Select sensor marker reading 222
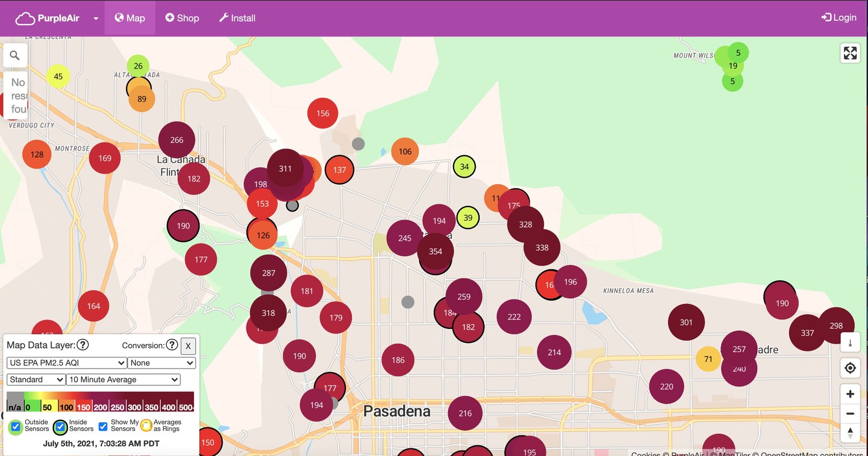The width and height of the screenshot is (868, 456). pyautogui.click(x=514, y=317)
